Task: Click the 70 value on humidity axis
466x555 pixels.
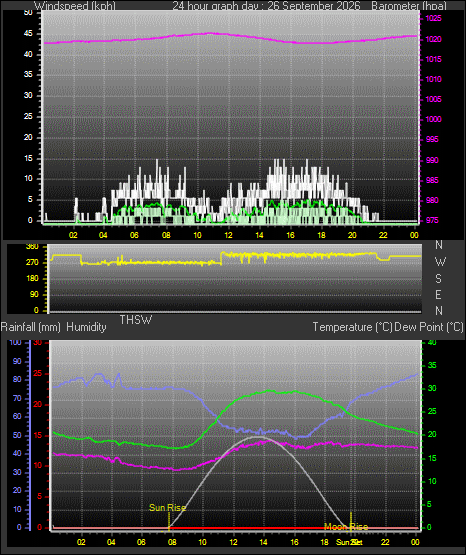Action: click(17, 399)
